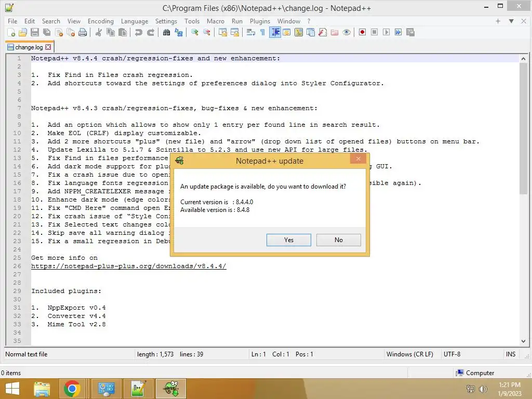Open the notepad-plus-plus.org downloads link
This screenshot has height=399, width=532.
129,266
